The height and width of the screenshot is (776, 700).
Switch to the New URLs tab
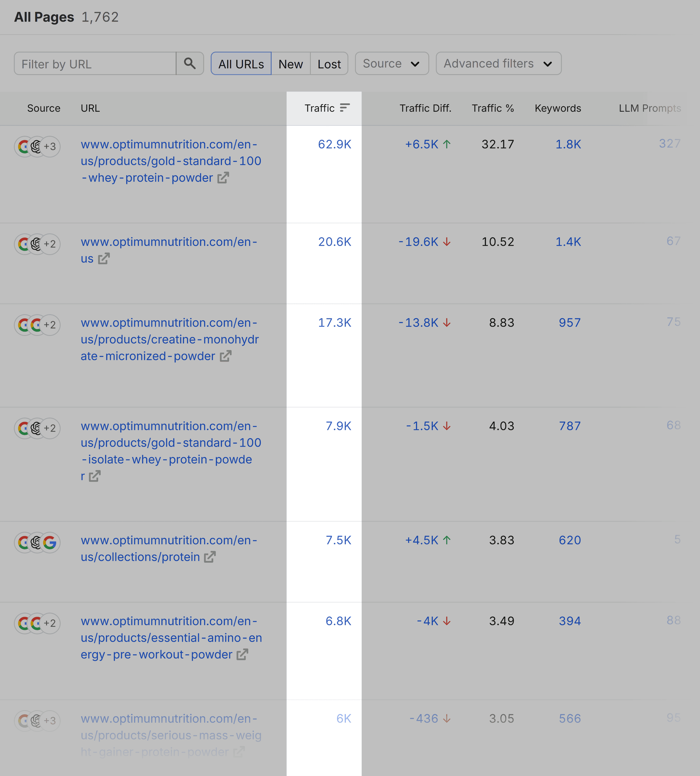(x=291, y=64)
